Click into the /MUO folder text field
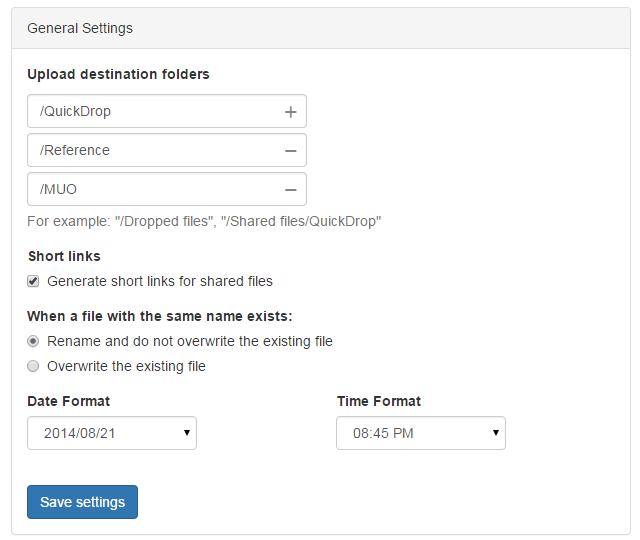Image resolution: width=640 pixels, height=540 pixels. (150, 189)
